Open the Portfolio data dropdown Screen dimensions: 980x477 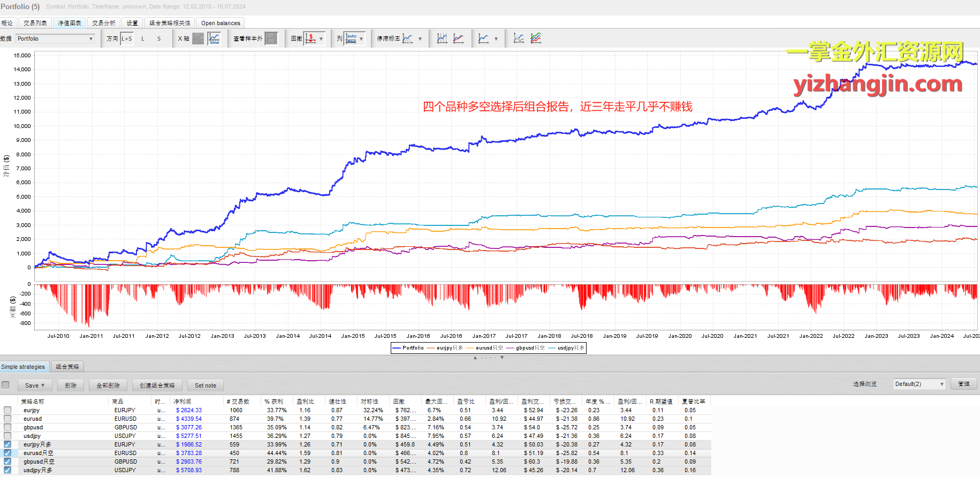(x=56, y=39)
